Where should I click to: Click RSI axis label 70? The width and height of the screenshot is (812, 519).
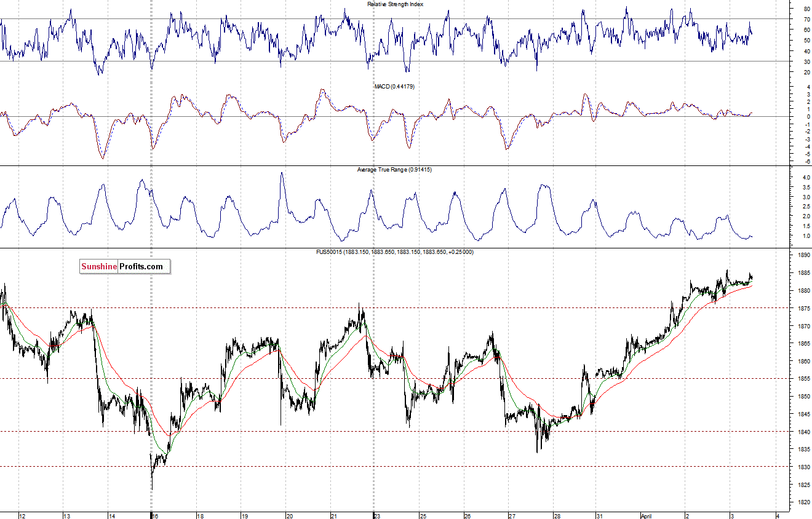click(806, 20)
